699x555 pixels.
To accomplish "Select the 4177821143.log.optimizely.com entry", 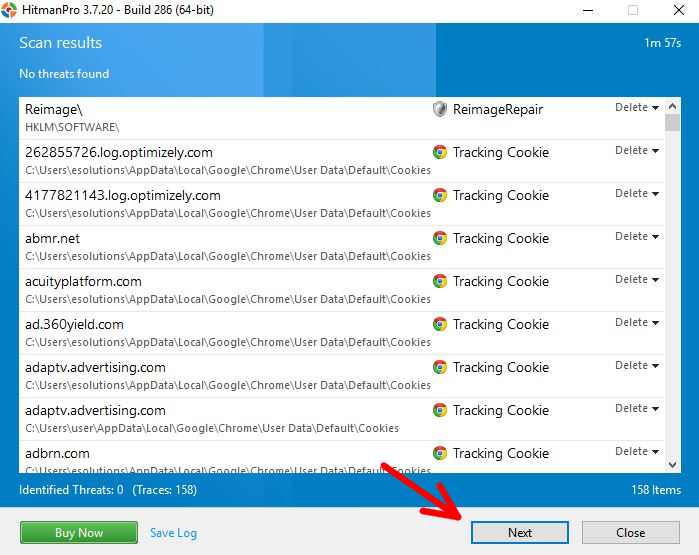I will pyautogui.click(x=341, y=204).
